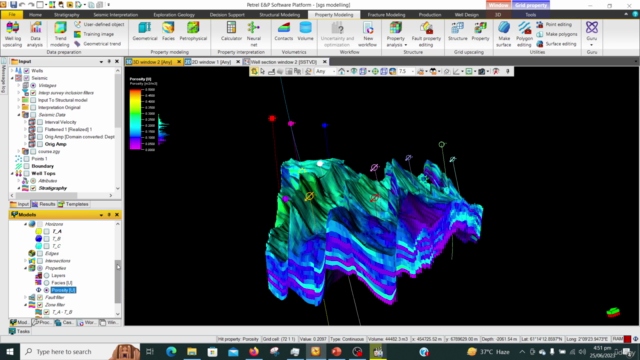Collapse Well Tops node
Image resolution: width=640 pixels, height=360 pixels.
(x=12, y=173)
